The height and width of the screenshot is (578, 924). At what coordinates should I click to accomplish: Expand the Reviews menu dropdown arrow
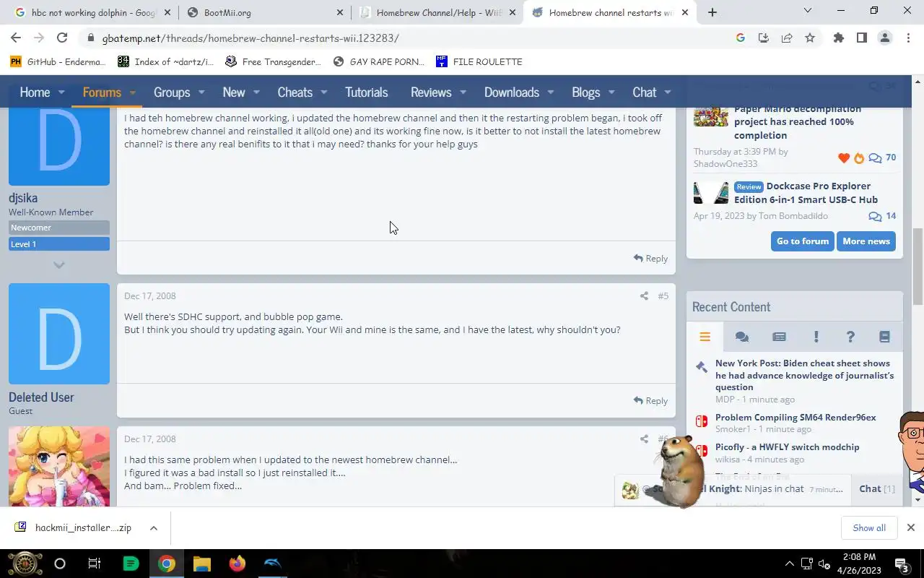463,92
